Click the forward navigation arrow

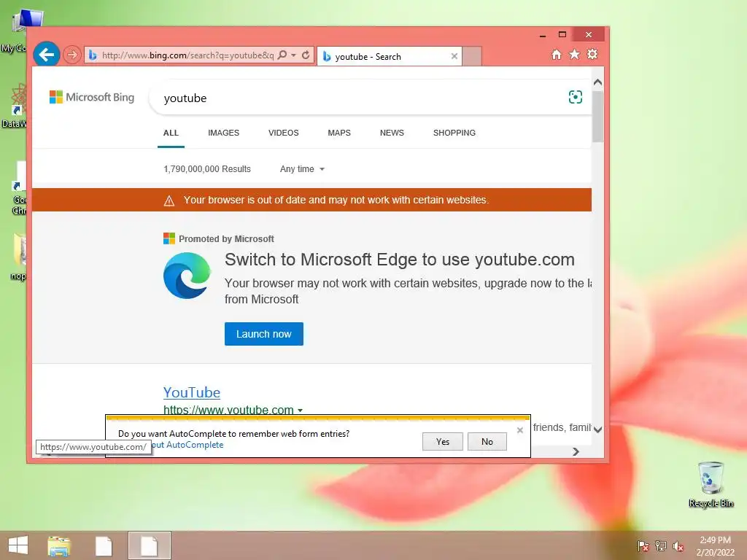[x=72, y=55]
